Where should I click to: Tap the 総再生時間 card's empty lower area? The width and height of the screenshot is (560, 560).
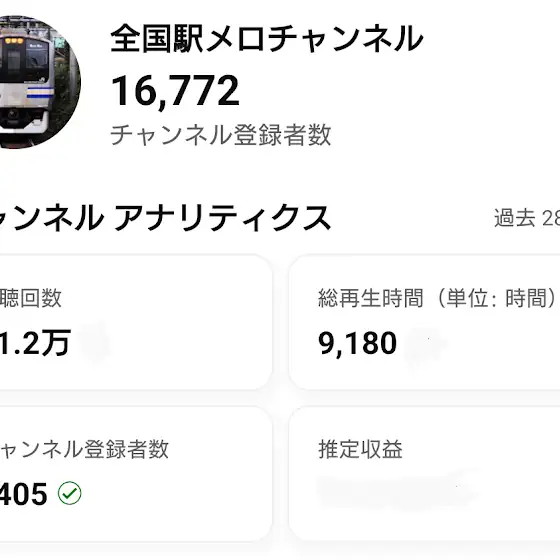(x=425, y=375)
